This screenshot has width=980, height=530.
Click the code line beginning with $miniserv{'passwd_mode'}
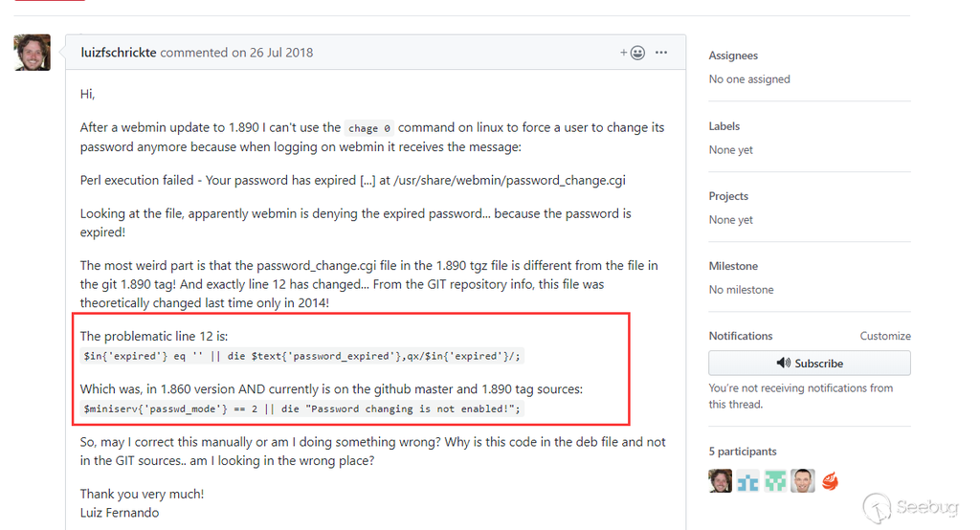coord(302,409)
